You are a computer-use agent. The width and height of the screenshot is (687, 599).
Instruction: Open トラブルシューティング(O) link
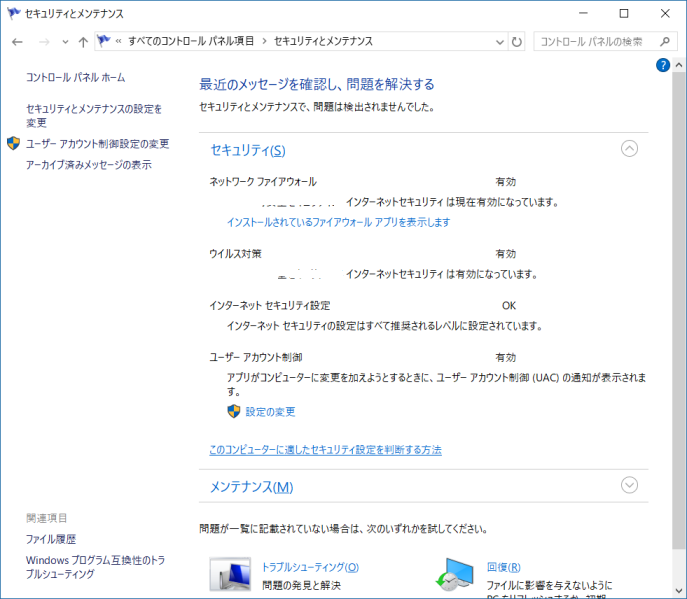310,567
